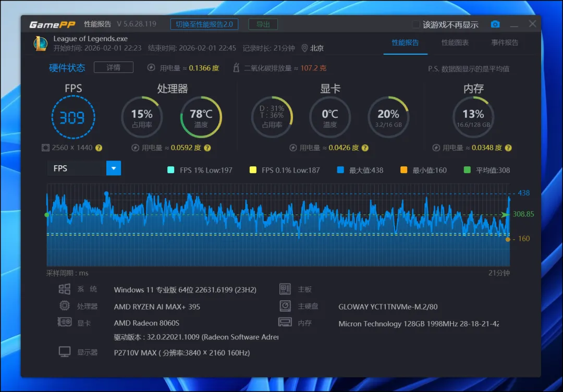The height and width of the screenshot is (392, 563).
Task: Click the FPS metric selection field
Action: click(x=77, y=168)
